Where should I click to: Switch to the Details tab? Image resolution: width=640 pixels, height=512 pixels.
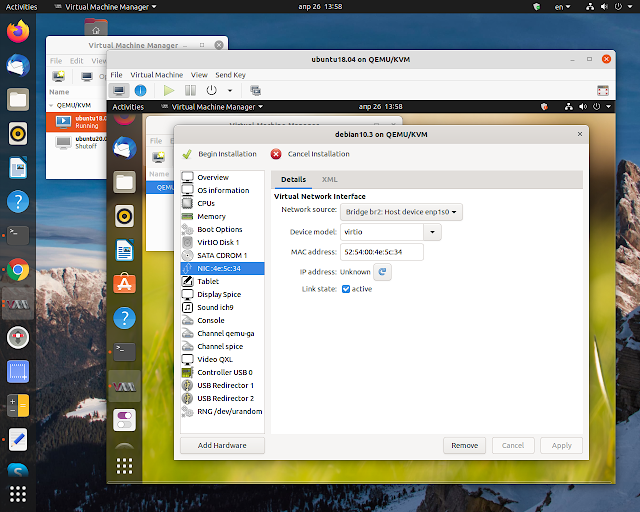pyautogui.click(x=293, y=180)
